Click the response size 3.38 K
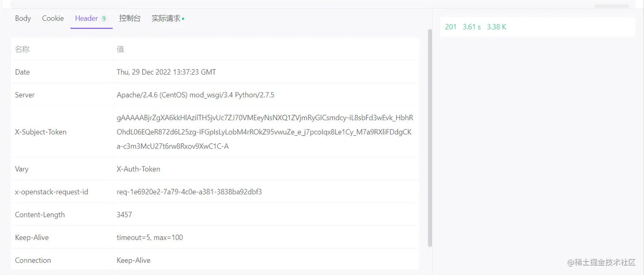The height and width of the screenshot is (275, 644). 496,26
